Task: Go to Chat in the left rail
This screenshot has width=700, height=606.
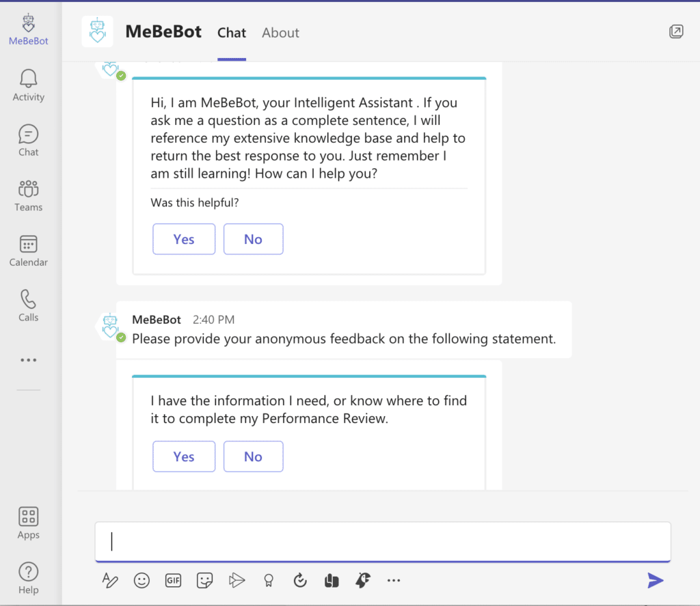Action: (x=28, y=141)
